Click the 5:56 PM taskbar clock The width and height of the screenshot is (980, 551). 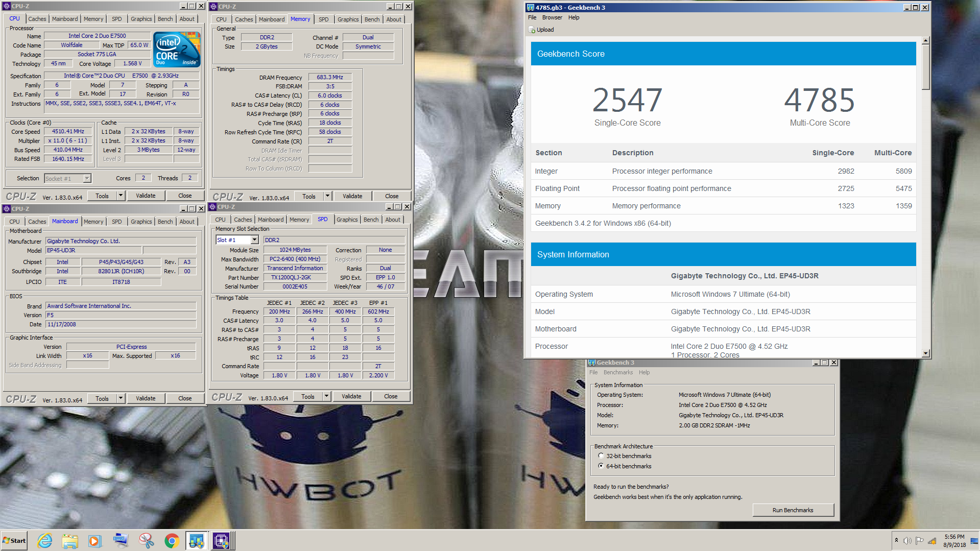coord(954,537)
